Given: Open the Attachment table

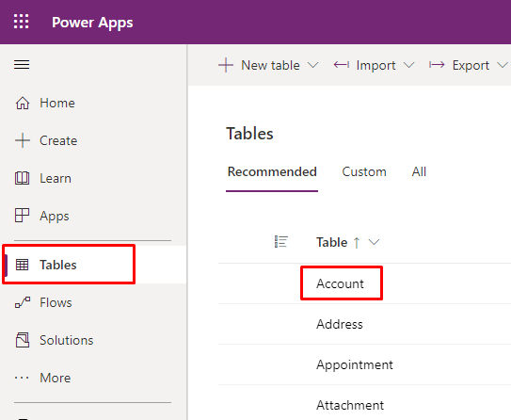Looking at the screenshot, I should (x=350, y=405).
